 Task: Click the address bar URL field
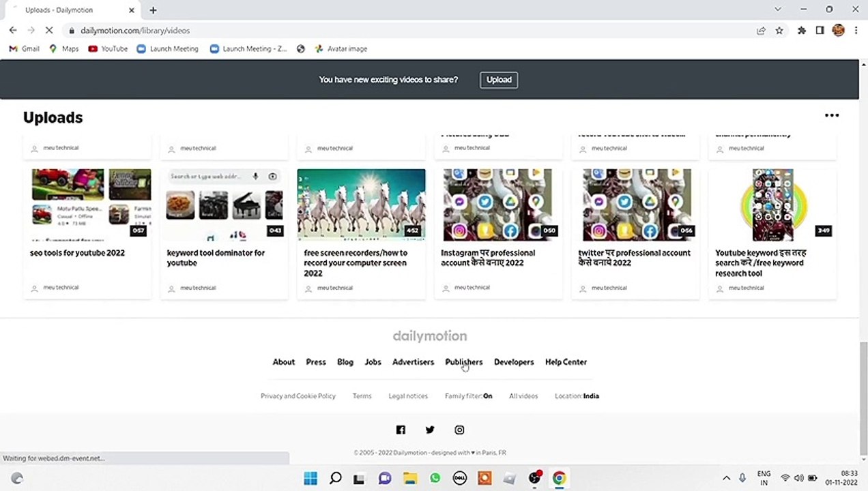point(409,31)
